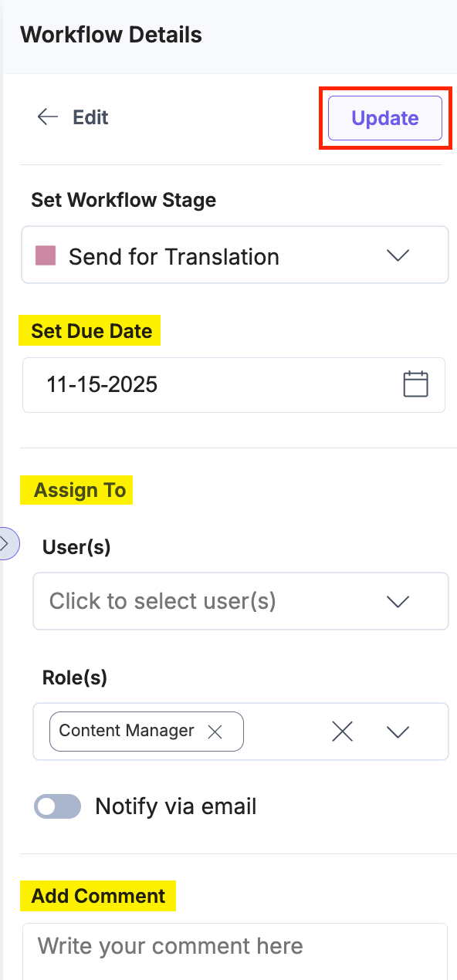
Task: Clear all selected roles with the X icon
Action: tap(342, 732)
